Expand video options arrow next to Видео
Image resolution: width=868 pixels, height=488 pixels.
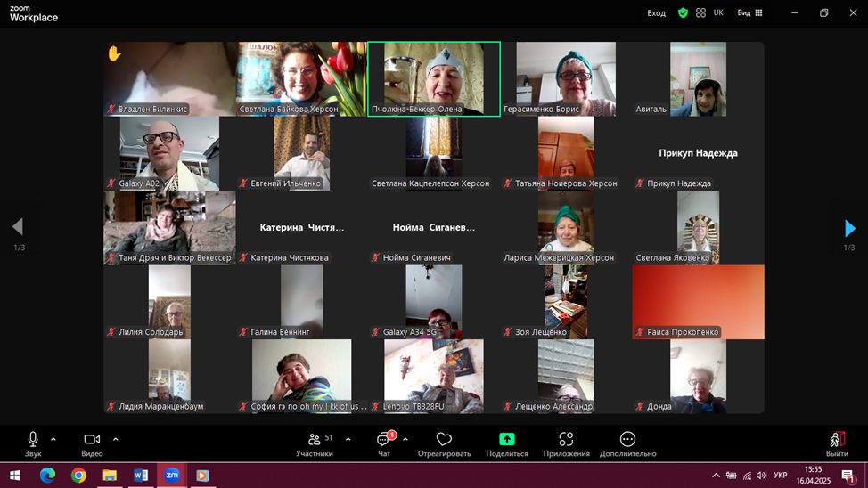coord(116,439)
